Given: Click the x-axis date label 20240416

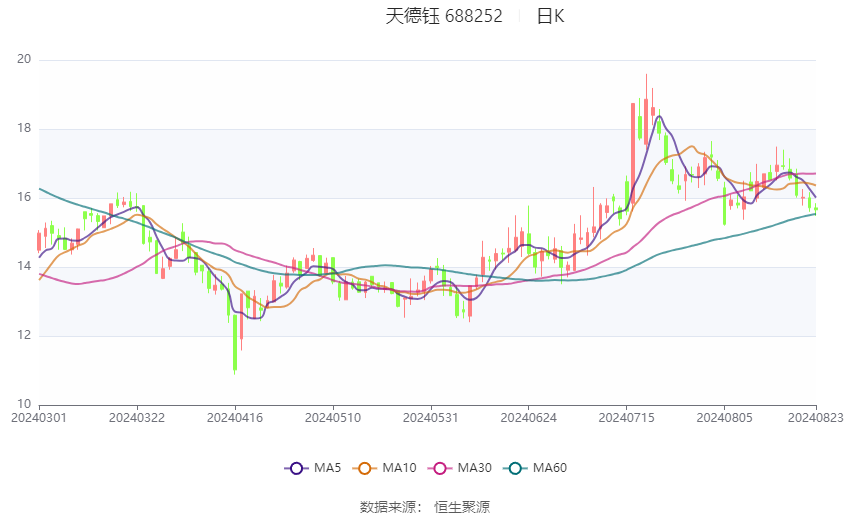Looking at the screenshot, I should point(235,418).
